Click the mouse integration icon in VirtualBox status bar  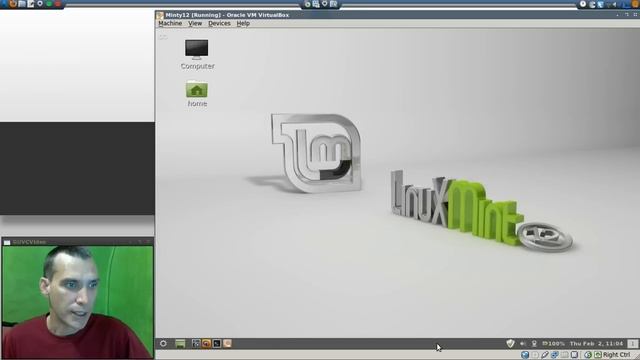(588, 355)
